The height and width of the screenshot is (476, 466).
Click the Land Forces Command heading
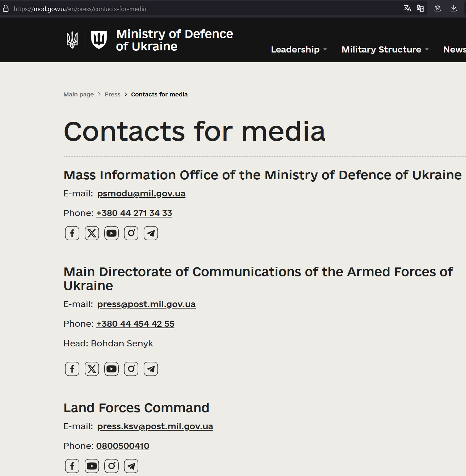136,408
